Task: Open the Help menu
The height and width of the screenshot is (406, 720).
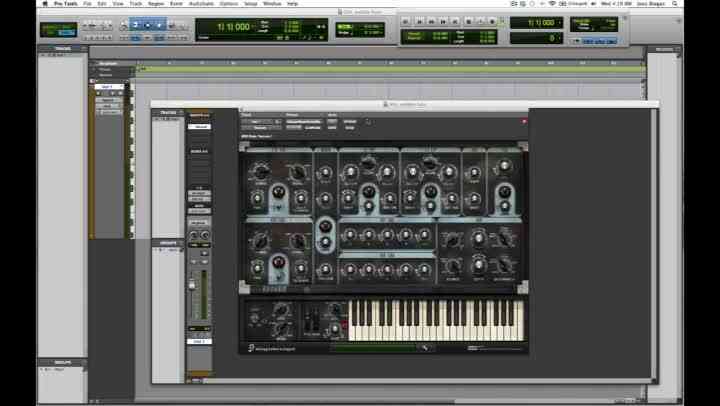Action: tap(292, 3)
